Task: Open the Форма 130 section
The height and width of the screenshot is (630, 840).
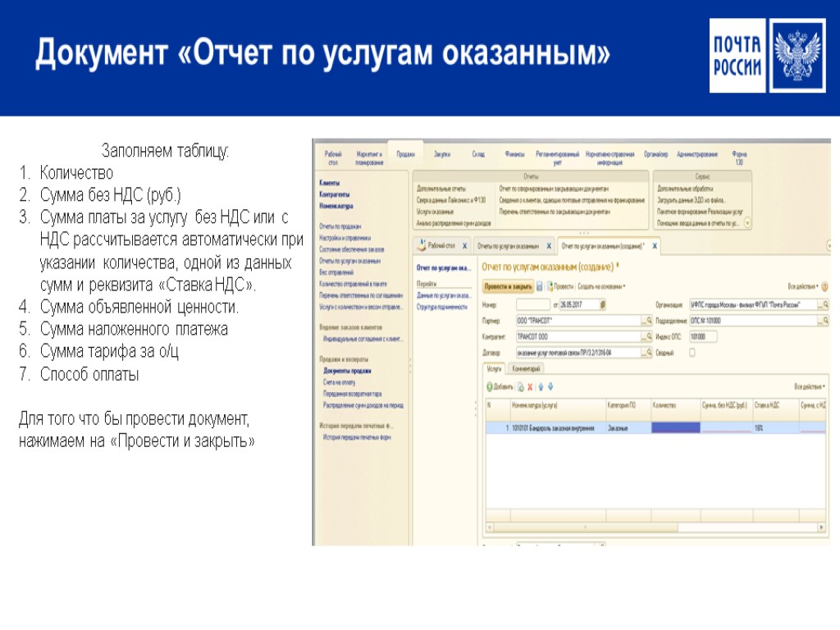Action: pos(739,158)
